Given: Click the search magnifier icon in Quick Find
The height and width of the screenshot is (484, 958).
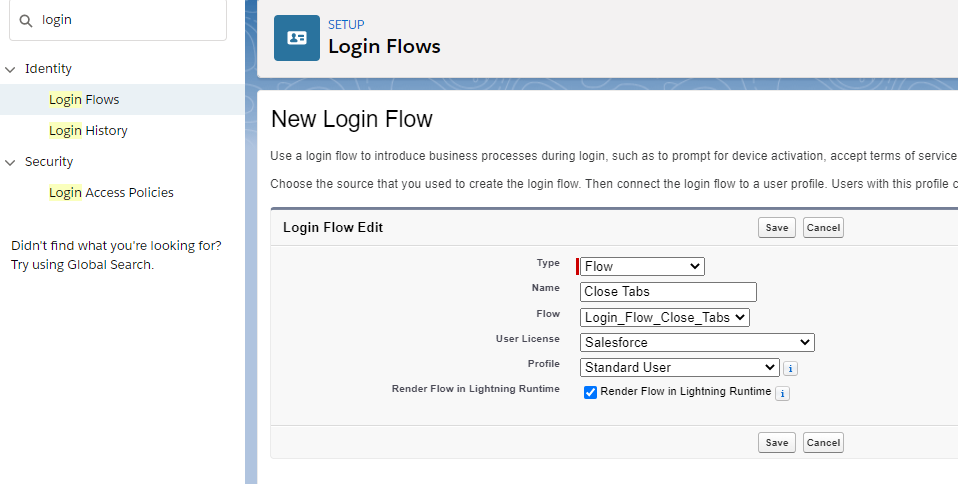Looking at the screenshot, I should click(x=27, y=20).
